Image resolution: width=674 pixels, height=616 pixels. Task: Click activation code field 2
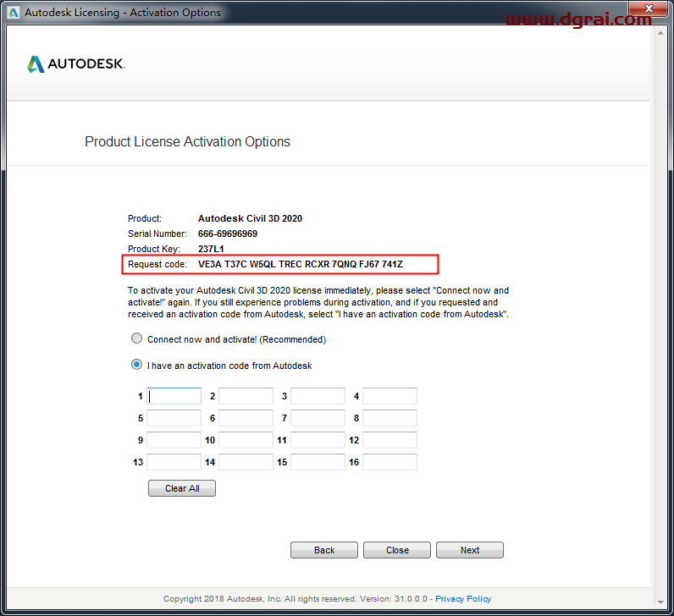[x=246, y=396]
